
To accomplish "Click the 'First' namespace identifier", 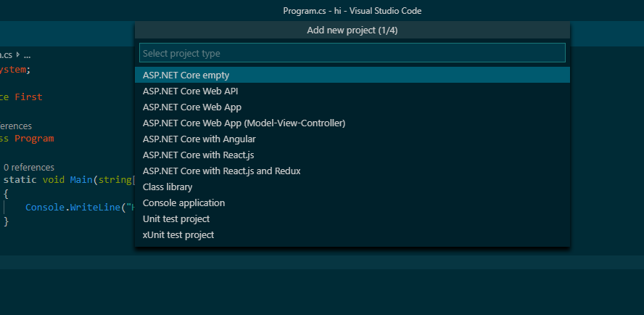I will (28, 97).
